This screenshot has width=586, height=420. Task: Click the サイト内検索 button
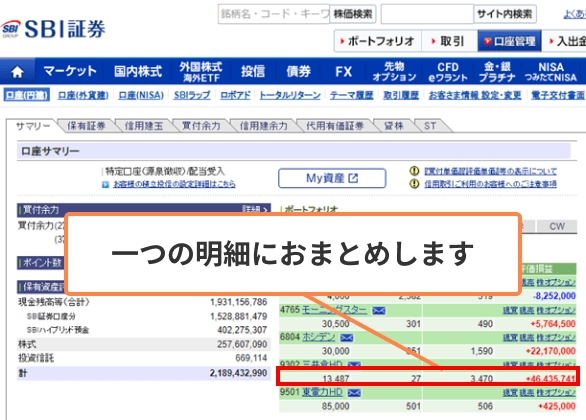[x=505, y=14]
